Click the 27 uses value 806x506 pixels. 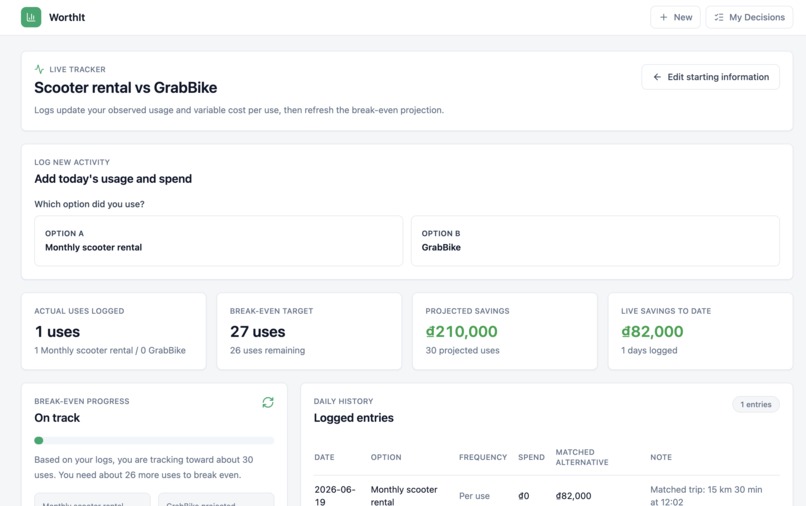coord(258,331)
